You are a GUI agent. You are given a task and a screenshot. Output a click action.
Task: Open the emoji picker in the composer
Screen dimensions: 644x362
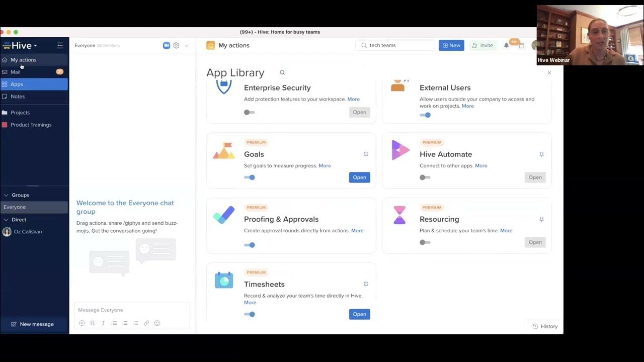(x=157, y=323)
